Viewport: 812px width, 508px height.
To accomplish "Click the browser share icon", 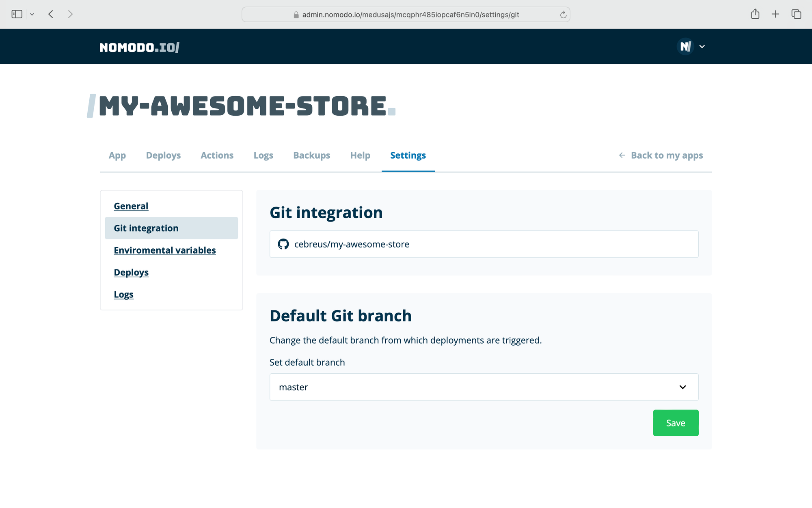I will [755, 14].
